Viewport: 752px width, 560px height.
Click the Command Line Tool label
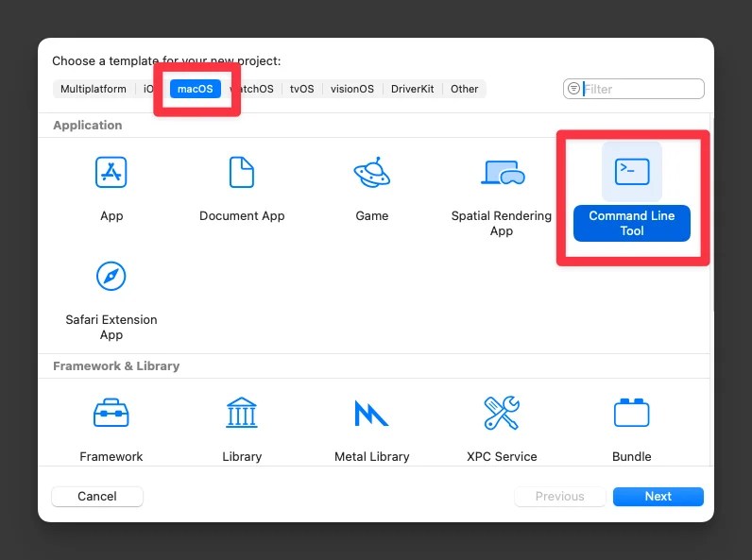[632, 224]
